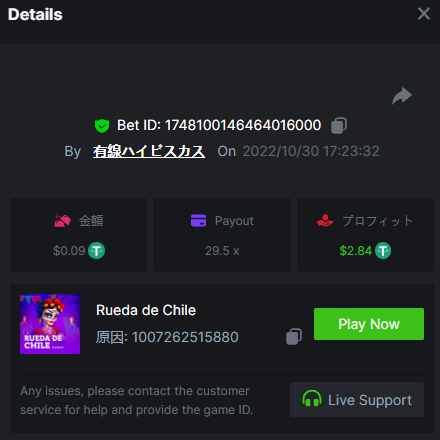This screenshot has width=440, height=440.
Task: Open Live Support chat
Action: coord(357,399)
